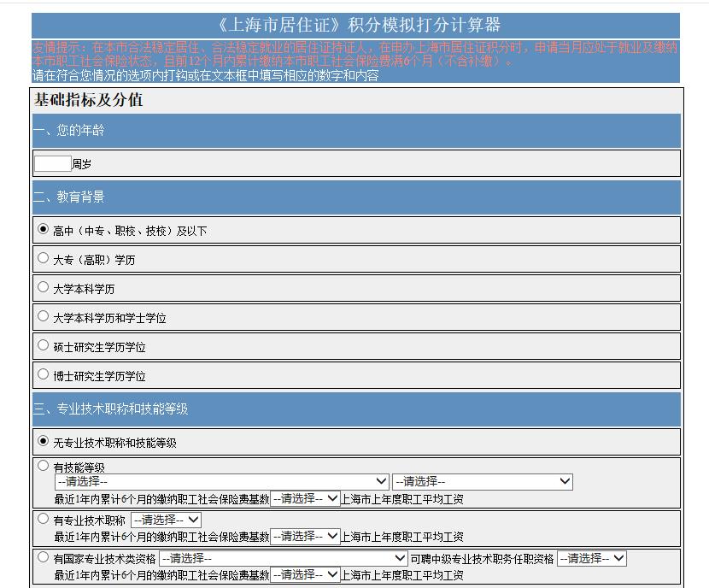Viewport: 709px width, 588px height.
Task: Select the 大专（高职）学历 radio button
Action: pyautogui.click(x=43, y=258)
